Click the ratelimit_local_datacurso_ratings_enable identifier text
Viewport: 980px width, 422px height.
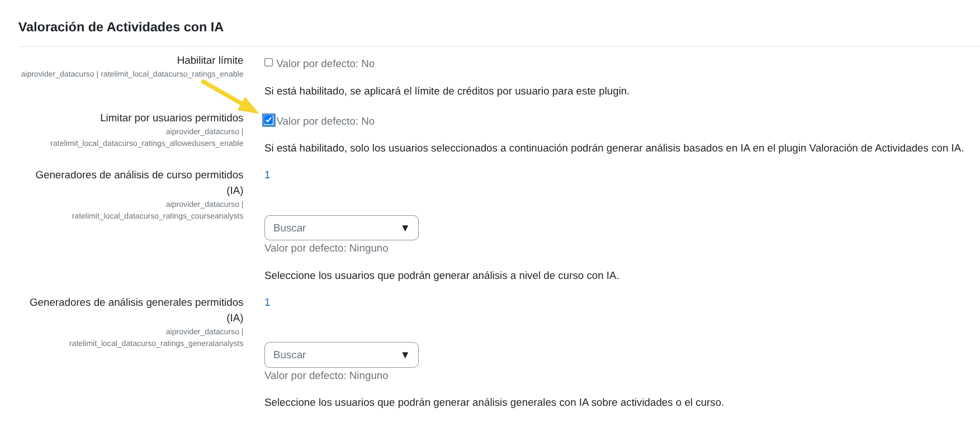(x=131, y=73)
